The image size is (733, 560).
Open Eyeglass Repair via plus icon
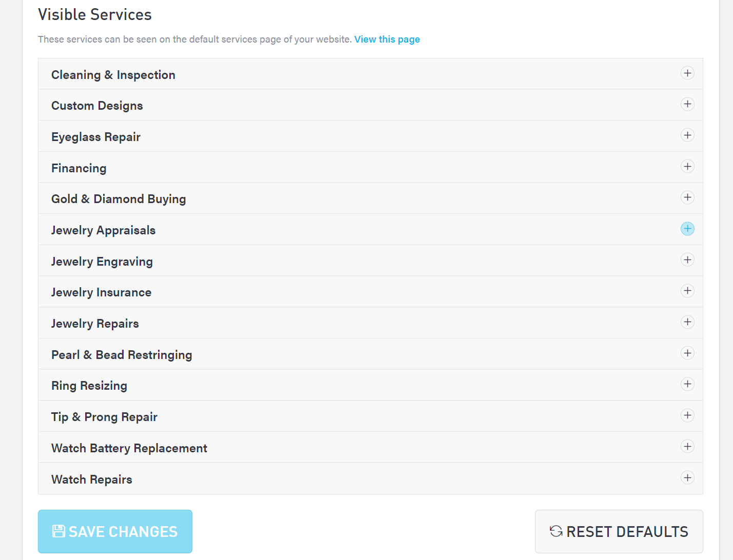coord(687,135)
